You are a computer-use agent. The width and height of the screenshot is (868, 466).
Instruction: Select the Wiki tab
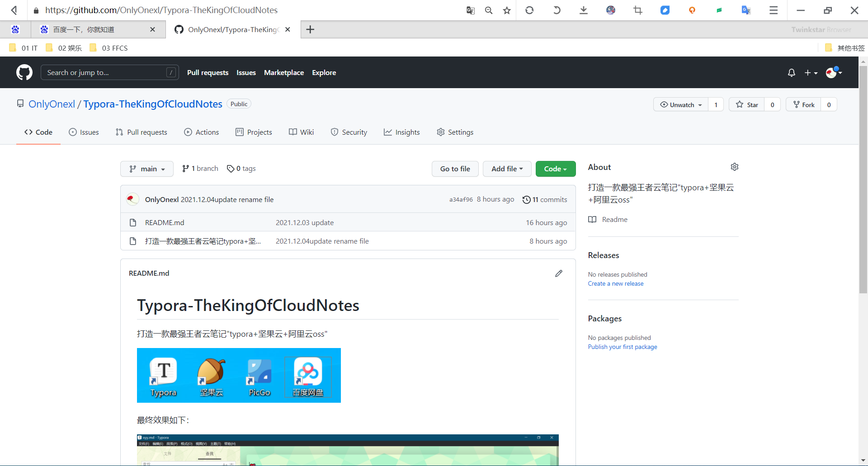(301, 132)
